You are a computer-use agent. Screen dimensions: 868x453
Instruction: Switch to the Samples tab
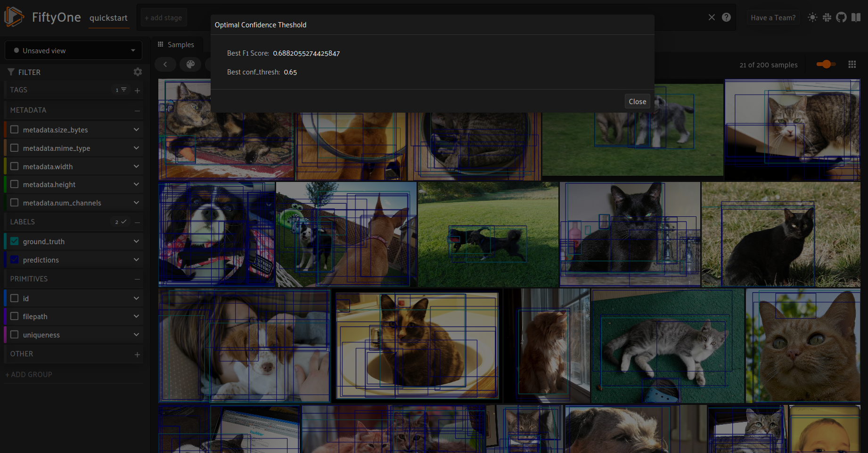click(176, 44)
